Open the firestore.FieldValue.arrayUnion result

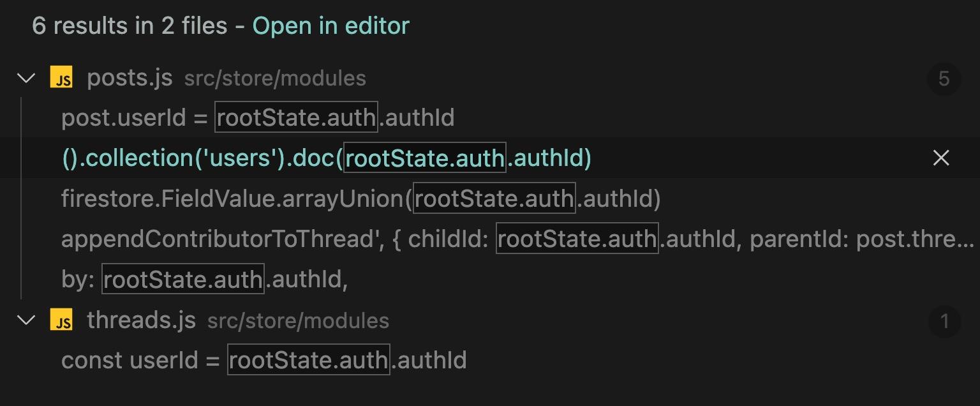pos(360,199)
